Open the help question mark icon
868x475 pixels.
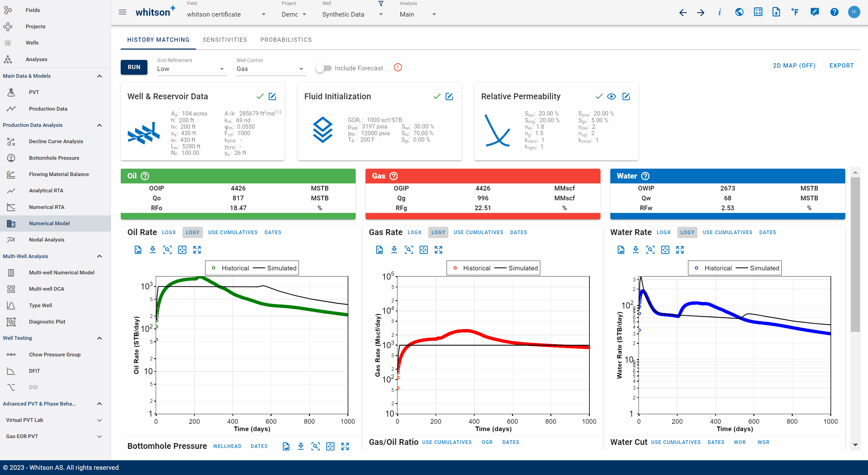834,13
